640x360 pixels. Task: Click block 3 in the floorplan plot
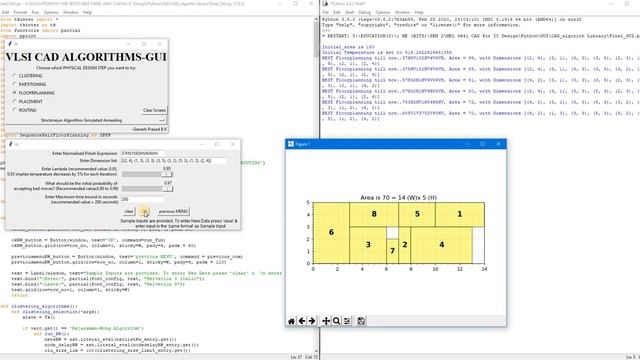point(368,245)
